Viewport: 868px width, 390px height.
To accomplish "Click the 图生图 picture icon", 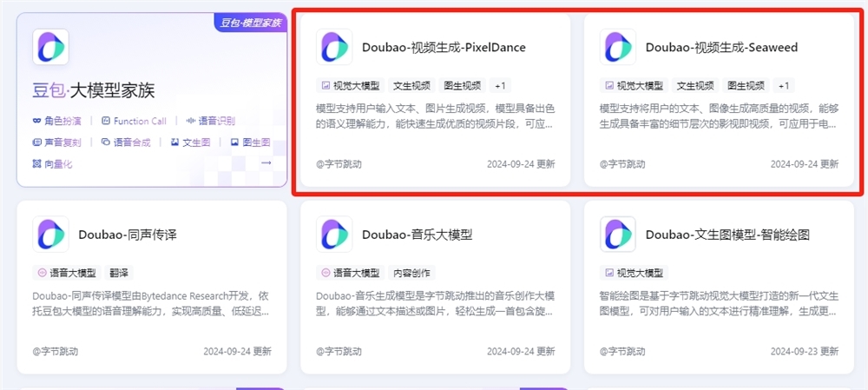I will click(x=234, y=142).
